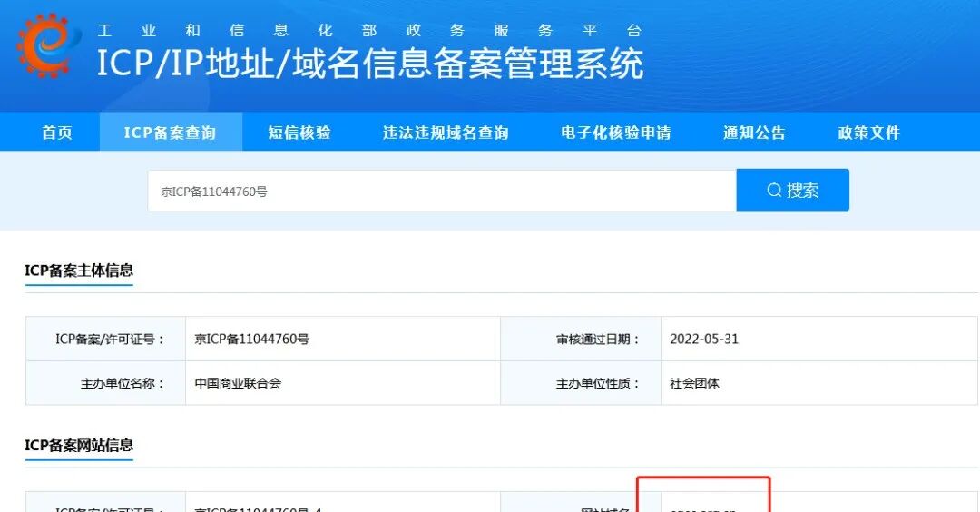Go to 违法违规域名查询 tab

446,133
